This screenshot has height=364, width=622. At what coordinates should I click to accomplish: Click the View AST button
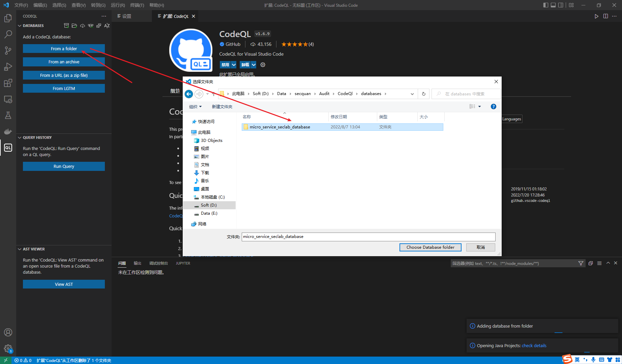point(64,284)
